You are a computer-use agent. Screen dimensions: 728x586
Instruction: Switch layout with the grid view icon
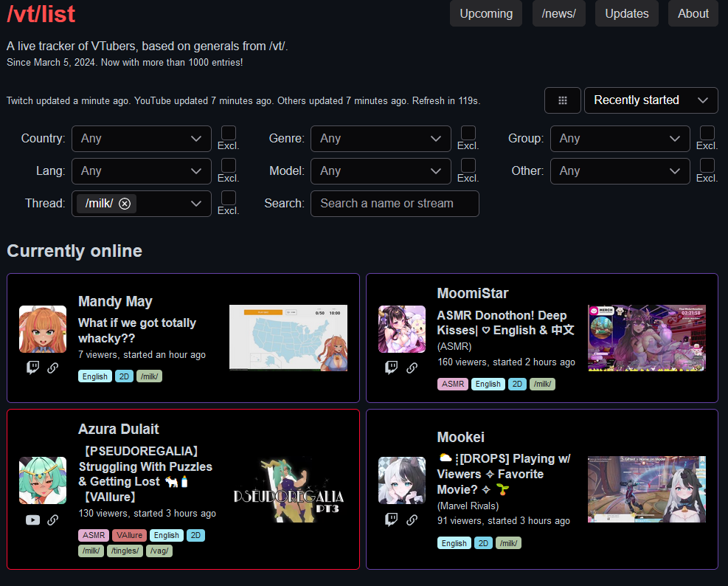tap(563, 100)
